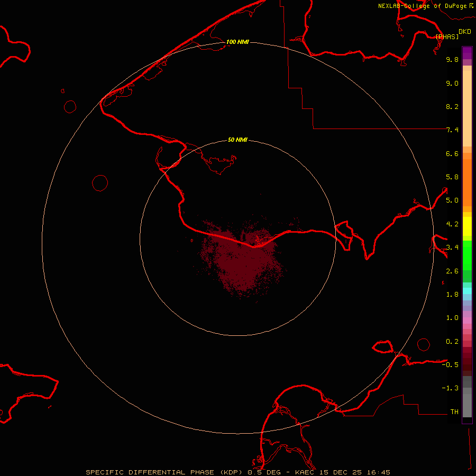Pick the cyan swatch beside the 1.8 value
The height and width of the screenshot is (476, 476).
click(467, 290)
